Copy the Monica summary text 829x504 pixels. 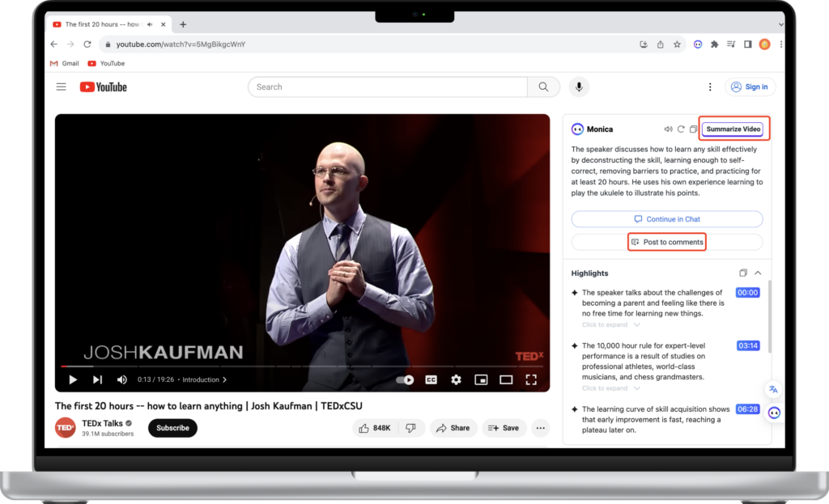click(692, 129)
